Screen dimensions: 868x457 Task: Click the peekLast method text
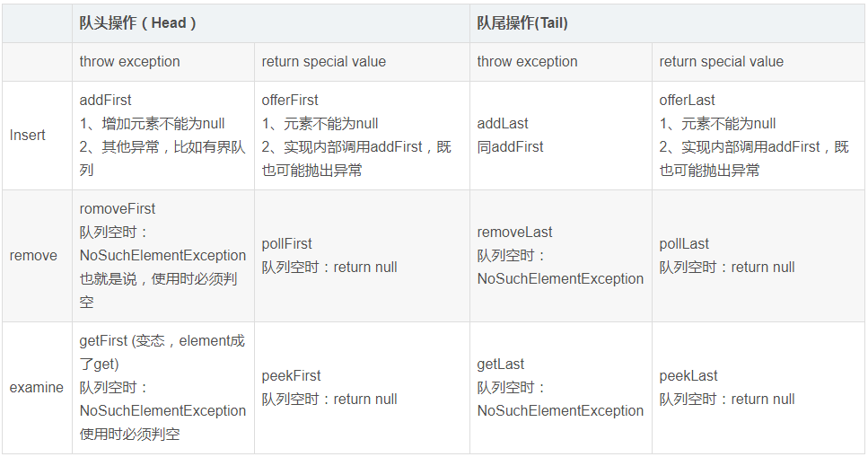coord(688,376)
